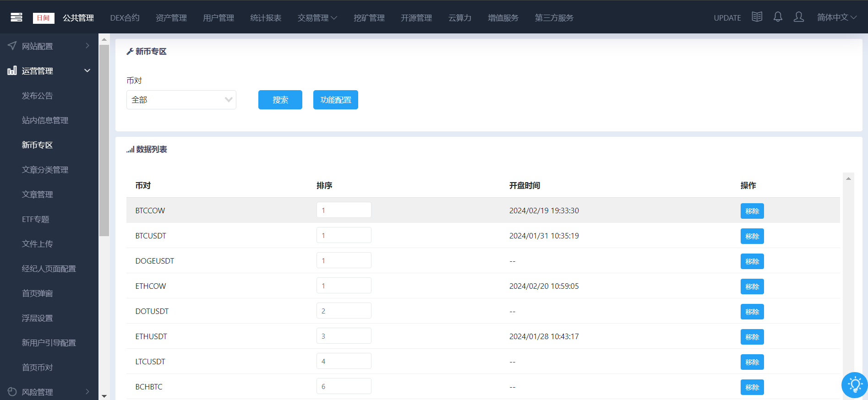This screenshot has height=400, width=868.
Task: Open ETF专题 in the sidebar
Action: (36, 219)
